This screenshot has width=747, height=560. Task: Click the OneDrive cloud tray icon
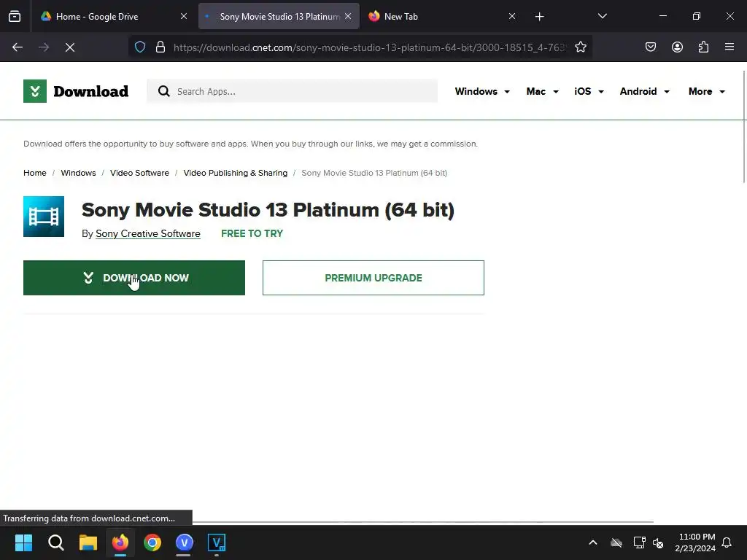(x=616, y=542)
